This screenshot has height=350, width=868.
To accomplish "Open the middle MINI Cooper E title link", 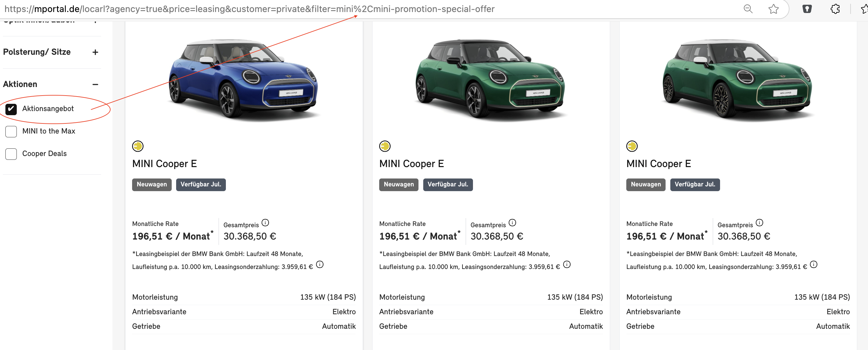I will click(412, 164).
